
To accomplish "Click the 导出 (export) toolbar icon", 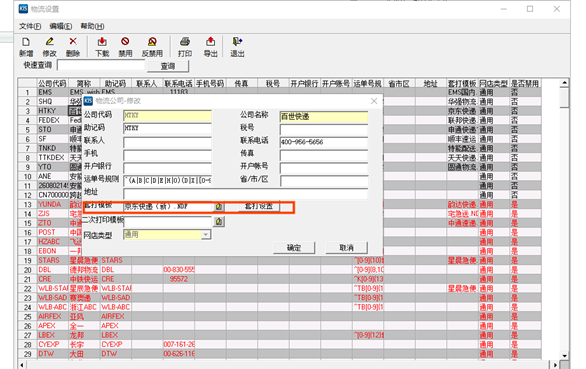I will 210,42.
